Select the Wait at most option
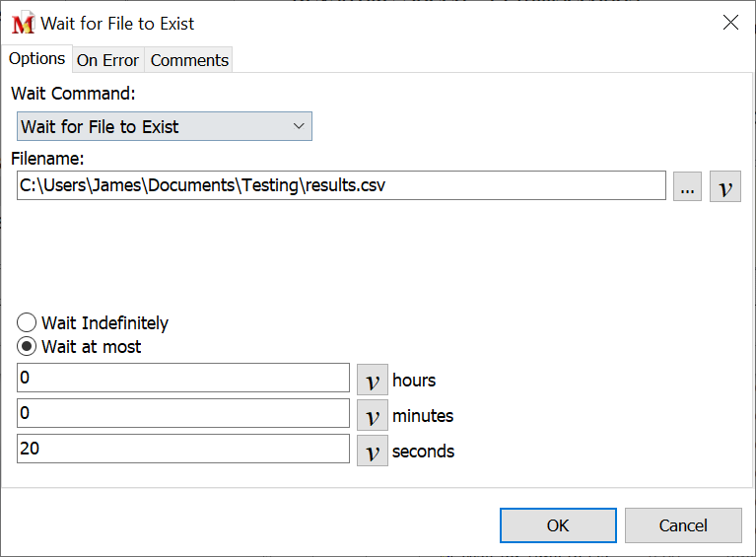 [28, 347]
